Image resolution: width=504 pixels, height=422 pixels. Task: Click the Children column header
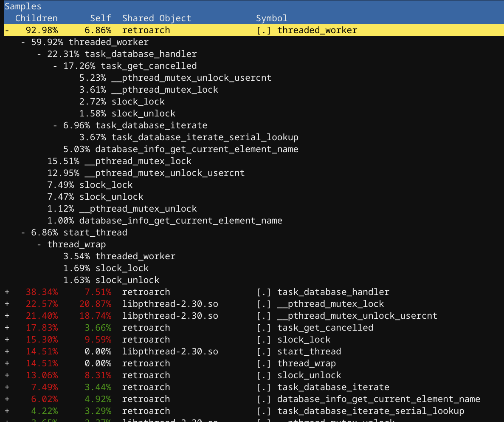click(x=37, y=18)
